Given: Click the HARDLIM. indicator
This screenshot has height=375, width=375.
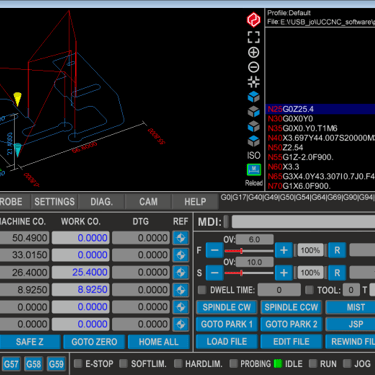Looking at the screenshot, I should click(x=178, y=363).
